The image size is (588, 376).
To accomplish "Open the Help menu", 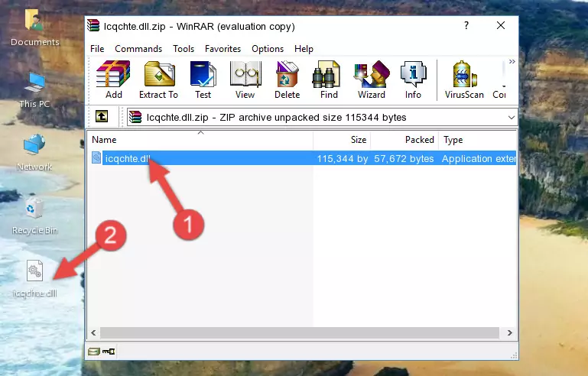I will coord(304,49).
